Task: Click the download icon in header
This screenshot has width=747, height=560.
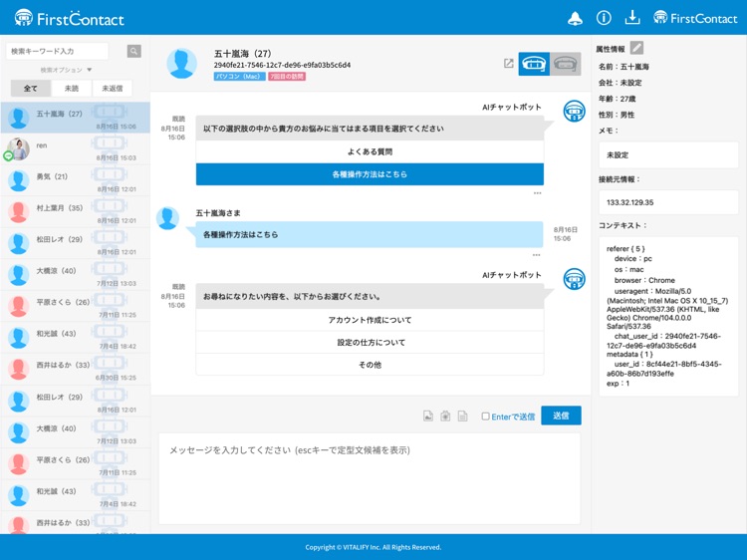Action: coord(632,18)
